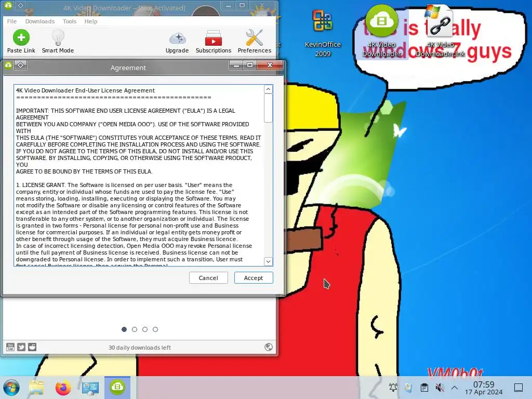Click the Reddit social icon
Screen dimensions: 532x399
point(32,347)
